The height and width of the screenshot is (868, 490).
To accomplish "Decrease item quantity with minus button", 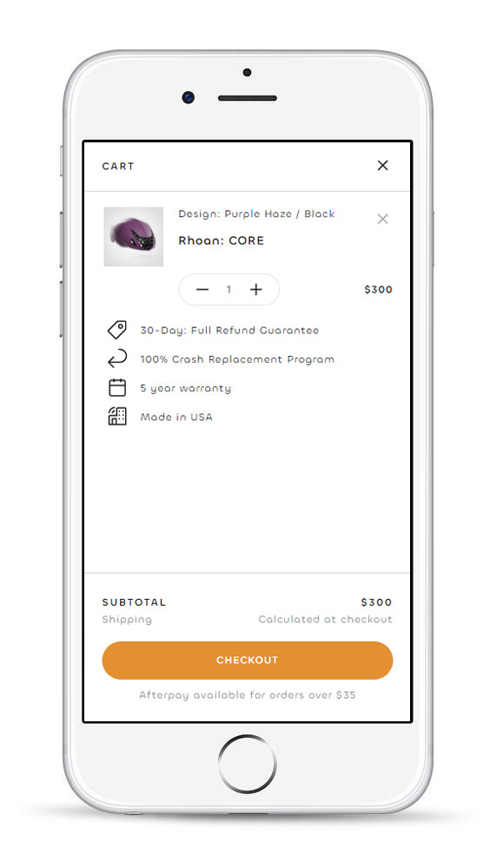I will pyautogui.click(x=202, y=290).
